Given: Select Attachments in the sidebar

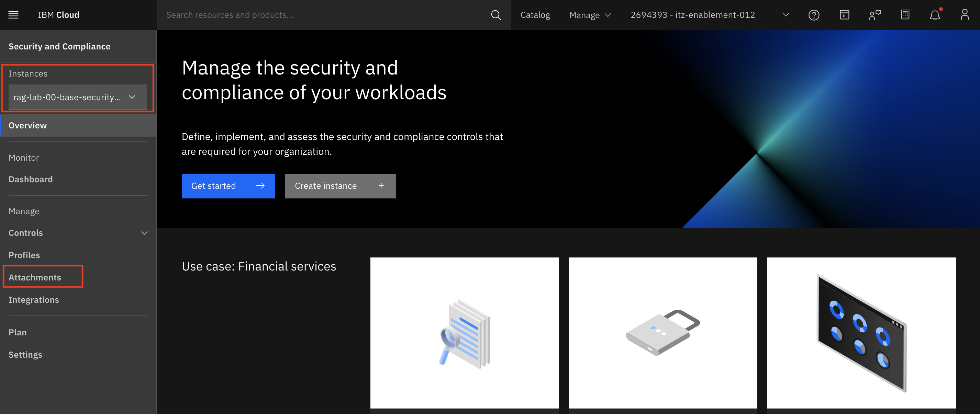Looking at the screenshot, I should (x=35, y=277).
